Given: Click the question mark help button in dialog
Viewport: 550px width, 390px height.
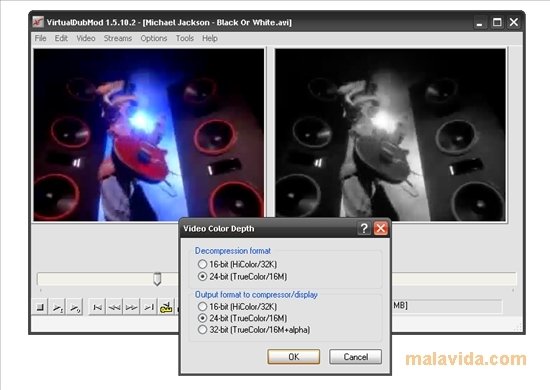Looking at the screenshot, I should pos(364,228).
